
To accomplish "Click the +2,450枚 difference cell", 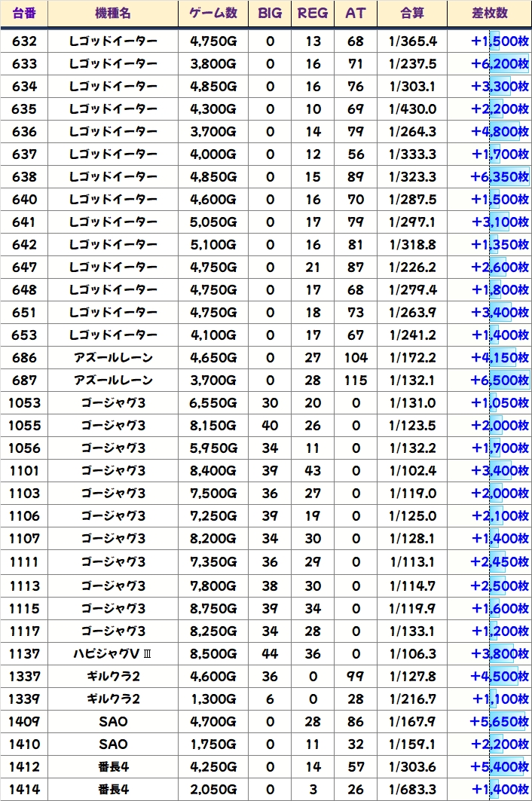I will 490,562.
